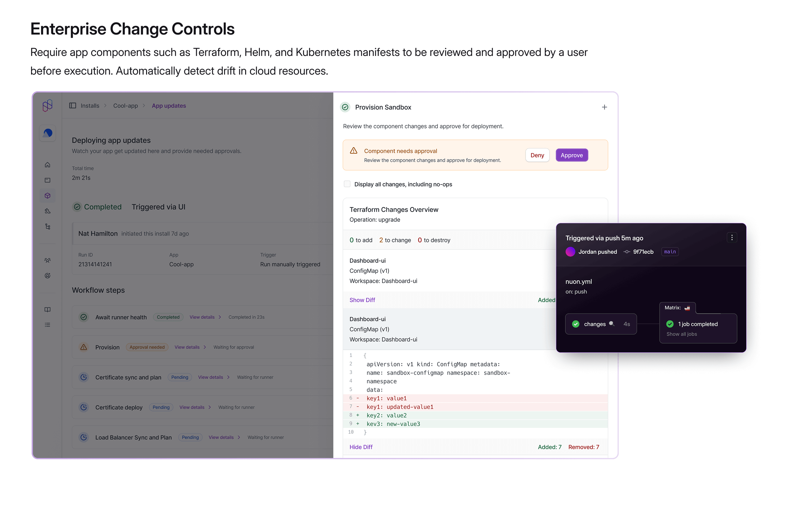The image size is (812, 518).
Task: Click the home icon in the sidebar
Action: 48,165
